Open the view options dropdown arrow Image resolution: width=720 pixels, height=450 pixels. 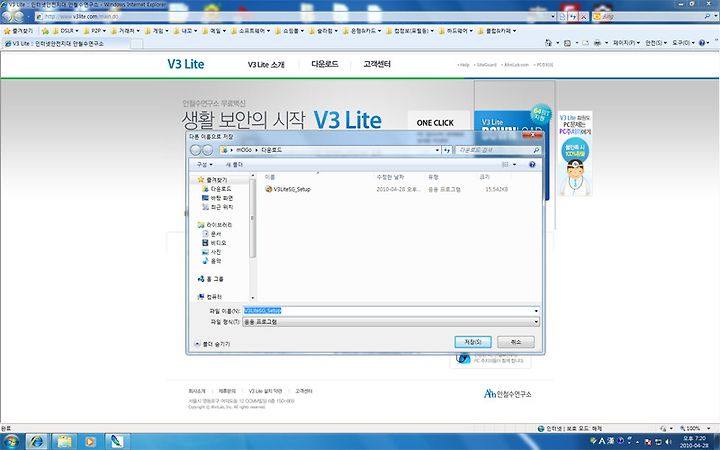(514, 164)
